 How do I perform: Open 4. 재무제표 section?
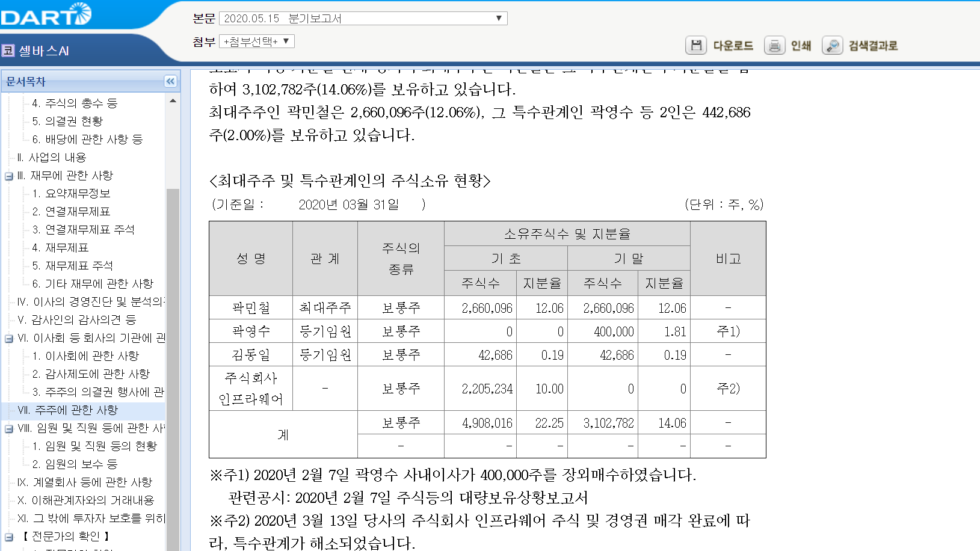60,248
